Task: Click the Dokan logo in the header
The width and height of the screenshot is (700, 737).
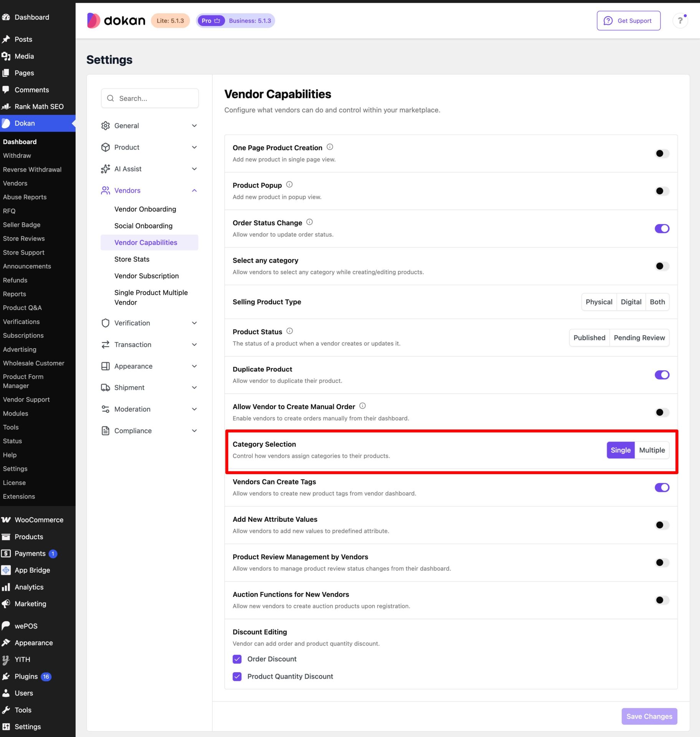Action: [116, 21]
